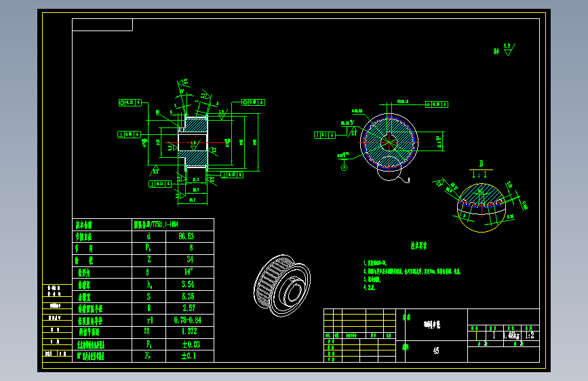Click the 1:1 detail scale text
This screenshot has width=588, height=381.
pos(479,175)
